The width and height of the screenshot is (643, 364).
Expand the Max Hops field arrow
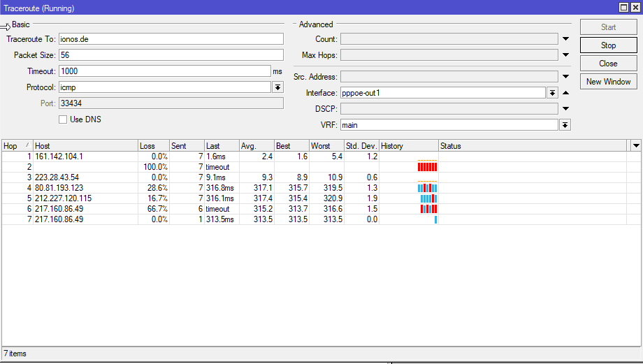(565, 55)
